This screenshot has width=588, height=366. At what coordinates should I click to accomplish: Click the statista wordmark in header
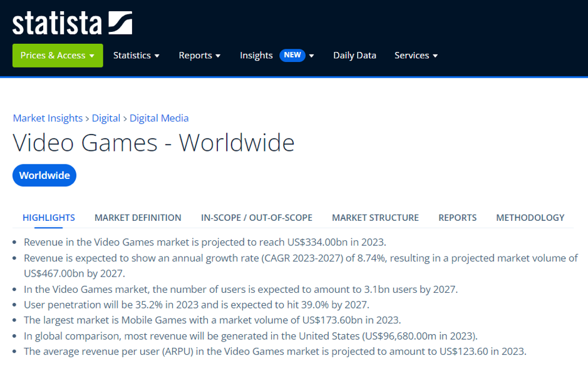57,23
